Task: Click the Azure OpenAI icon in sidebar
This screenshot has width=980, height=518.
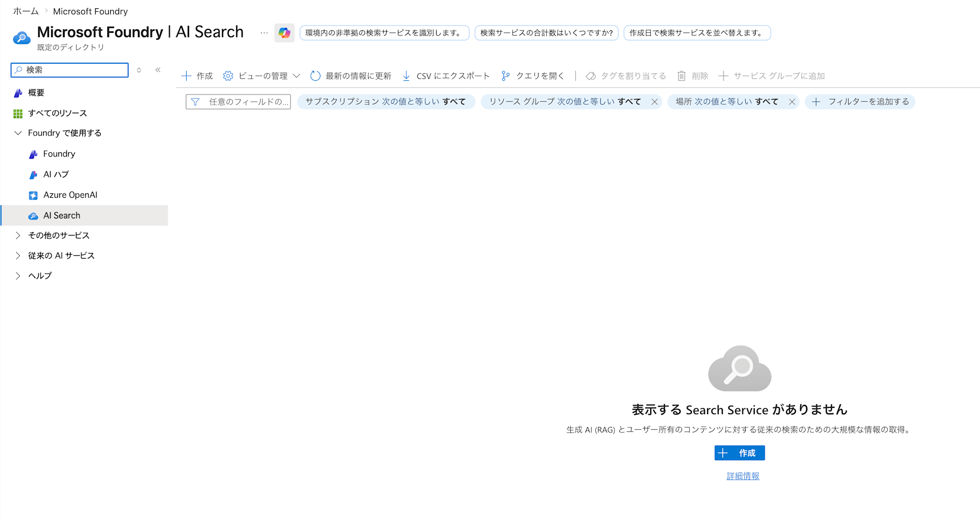Action: (x=33, y=195)
